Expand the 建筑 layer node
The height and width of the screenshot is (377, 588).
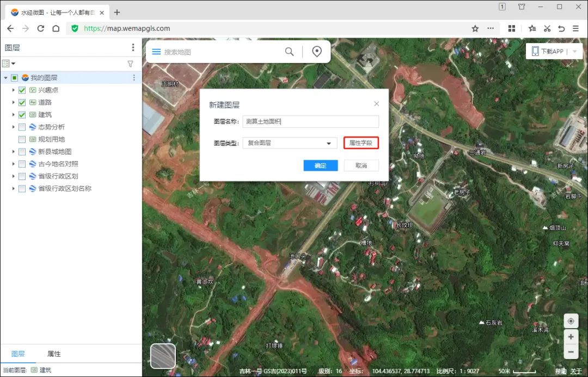pyautogui.click(x=13, y=115)
